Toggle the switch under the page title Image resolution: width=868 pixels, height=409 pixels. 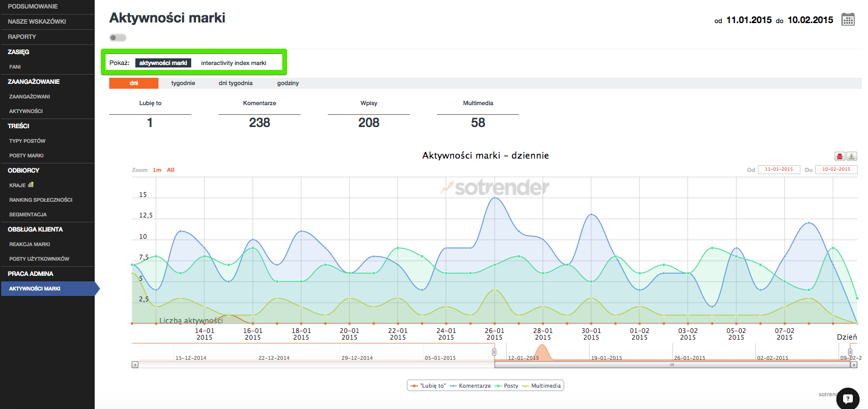(x=118, y=38)
